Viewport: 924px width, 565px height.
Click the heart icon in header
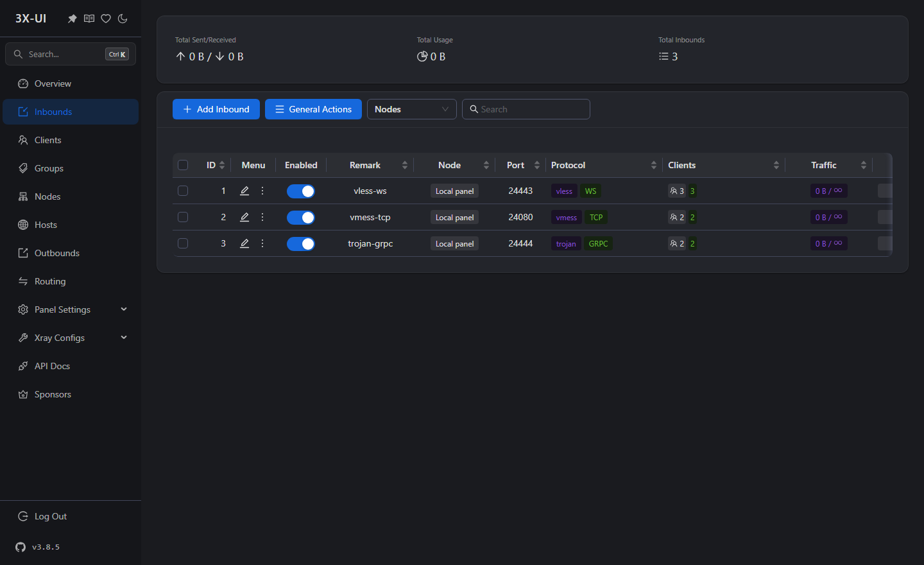point(106,19)
